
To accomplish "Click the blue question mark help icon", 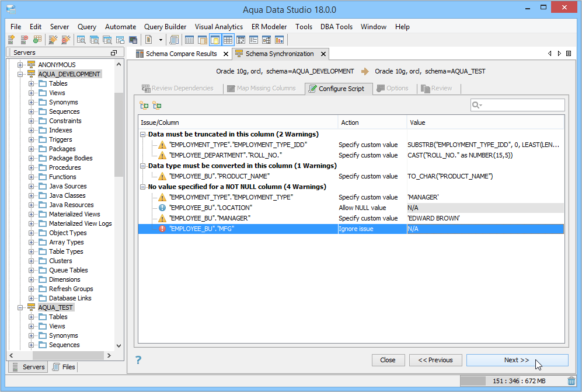I will (138, 360).
